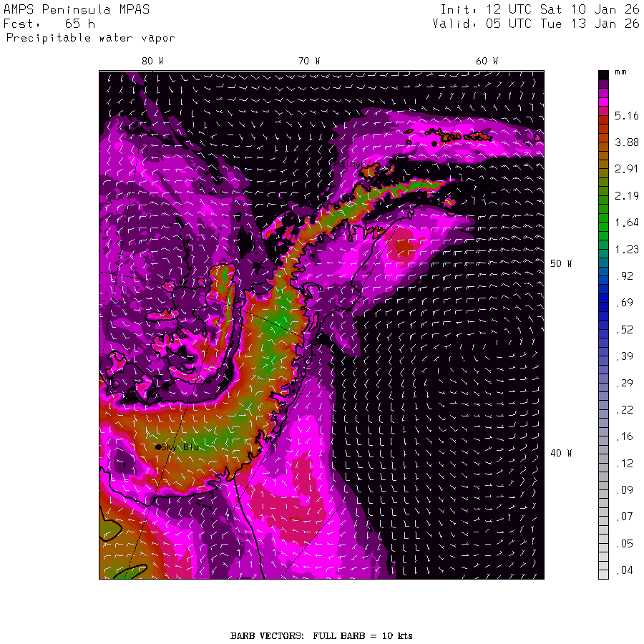Select the 2.19 green color bar level
Screen dimensions: 644x644
(603, 196)
